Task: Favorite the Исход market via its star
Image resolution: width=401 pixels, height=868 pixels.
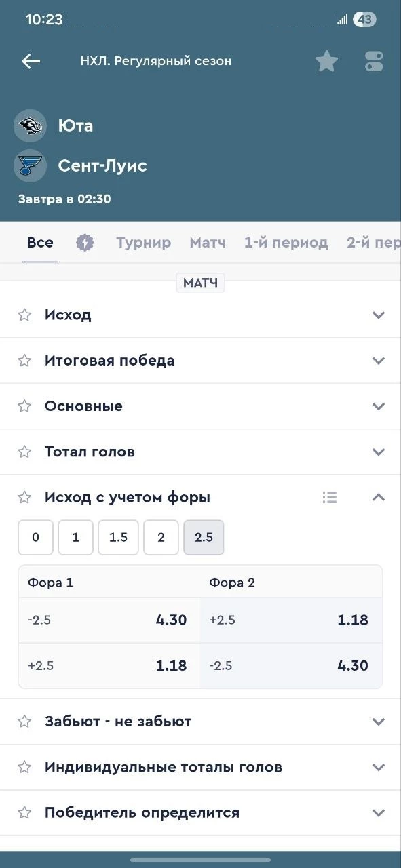Action: [x=24, y=315]
